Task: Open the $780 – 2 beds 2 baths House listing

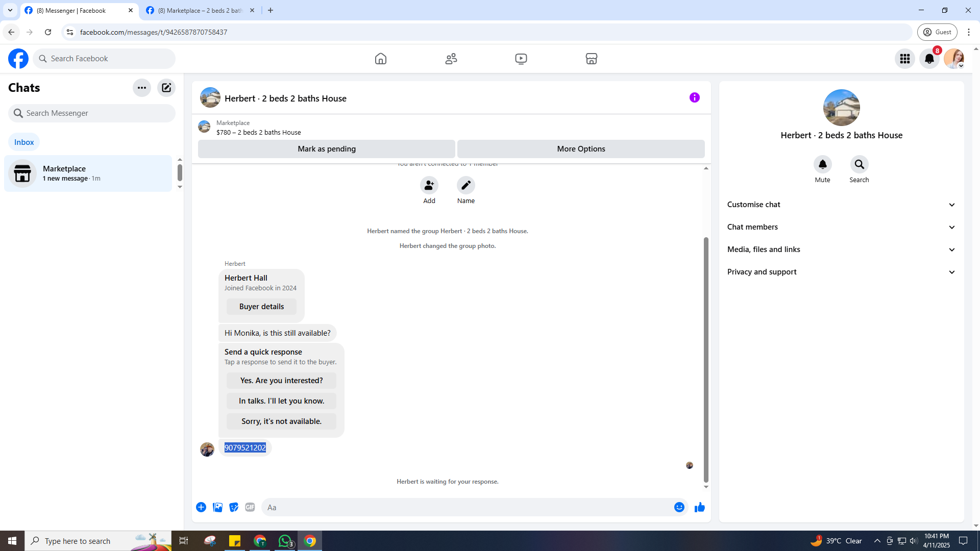Action: tap(258, 132)
